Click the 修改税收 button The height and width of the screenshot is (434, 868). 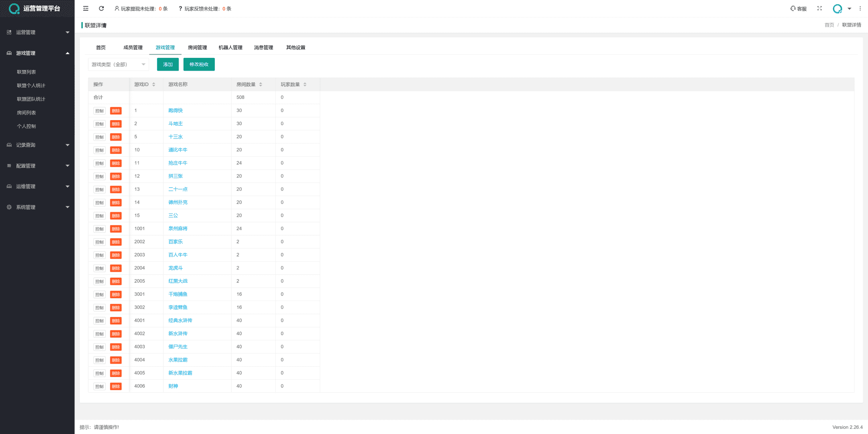[x=199, y=64]
